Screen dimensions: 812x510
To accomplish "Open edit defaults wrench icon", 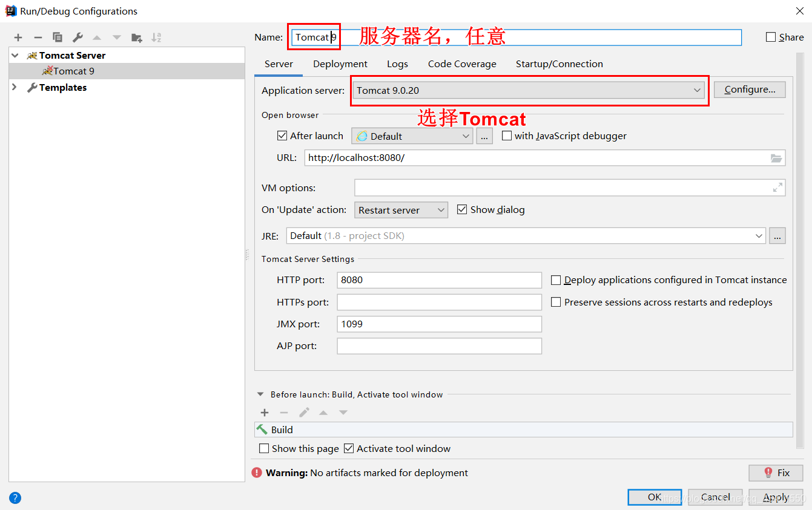I will (x=78, y=38).
